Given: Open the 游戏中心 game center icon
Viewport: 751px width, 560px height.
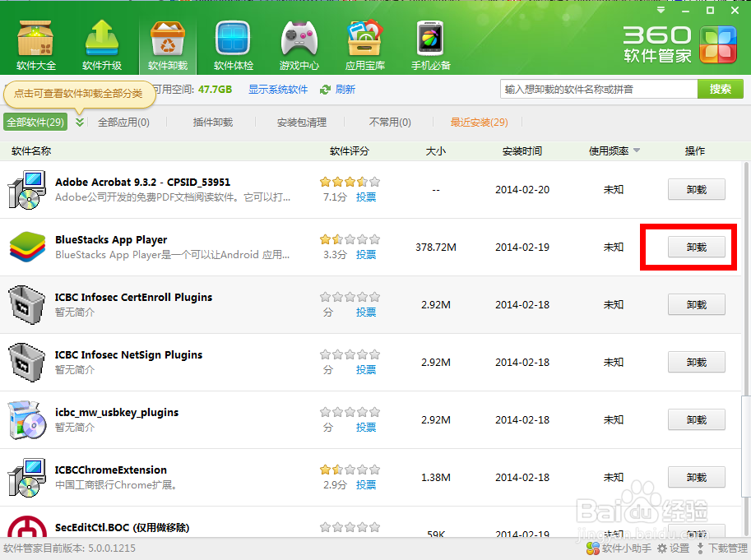Looking at the screenshot, I should click(299, 45).
